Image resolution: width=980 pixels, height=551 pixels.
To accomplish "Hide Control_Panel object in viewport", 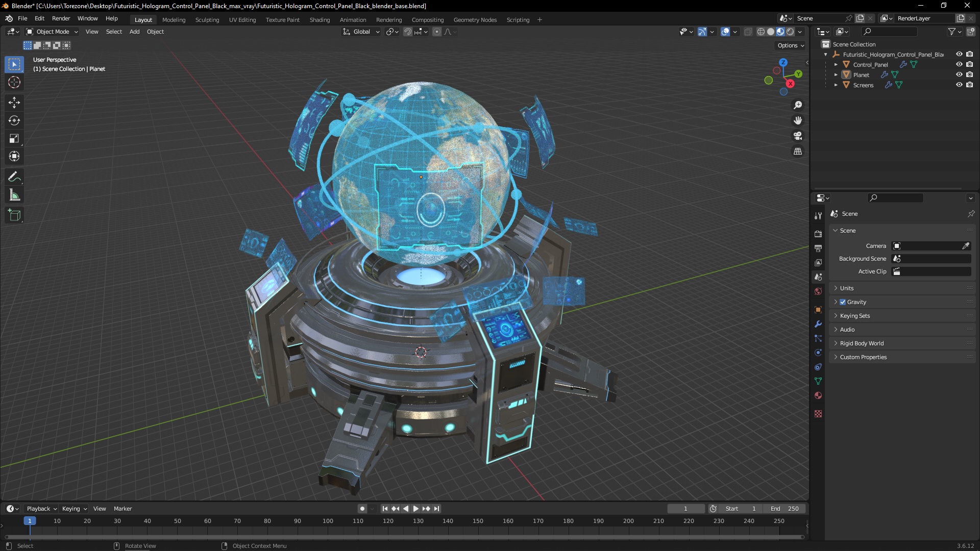I will [959, 64].
